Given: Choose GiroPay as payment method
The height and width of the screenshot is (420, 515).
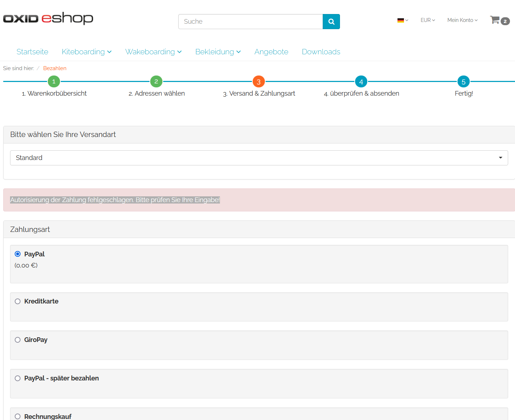Looking at the screenshot, I should (18, 340).
